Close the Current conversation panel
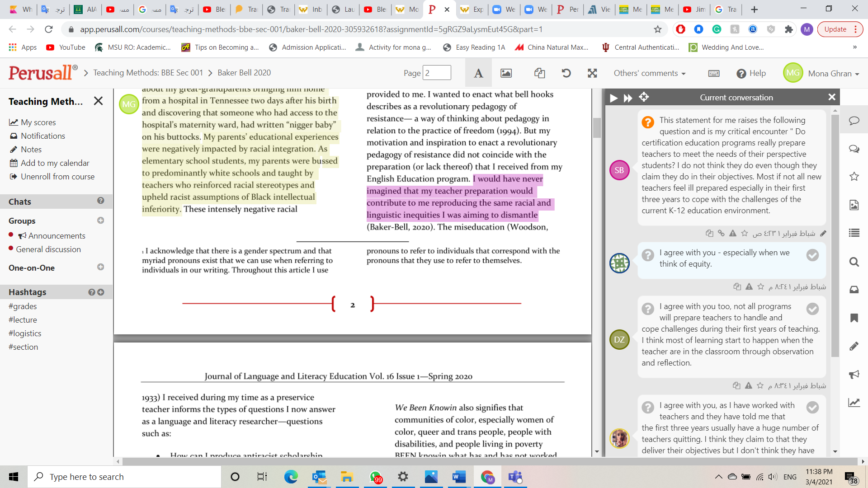This screenshot has height=488, width=868. (x=831, y=97)
